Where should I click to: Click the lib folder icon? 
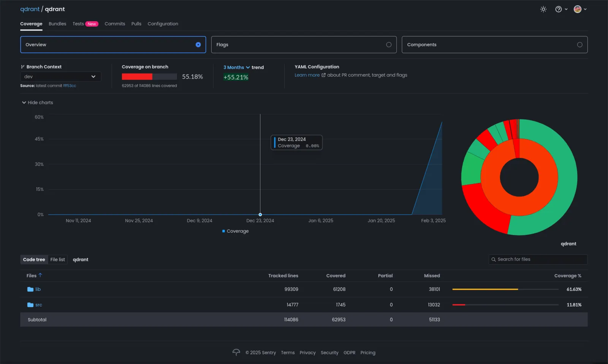pyautogui.click(x=30, y=289)
